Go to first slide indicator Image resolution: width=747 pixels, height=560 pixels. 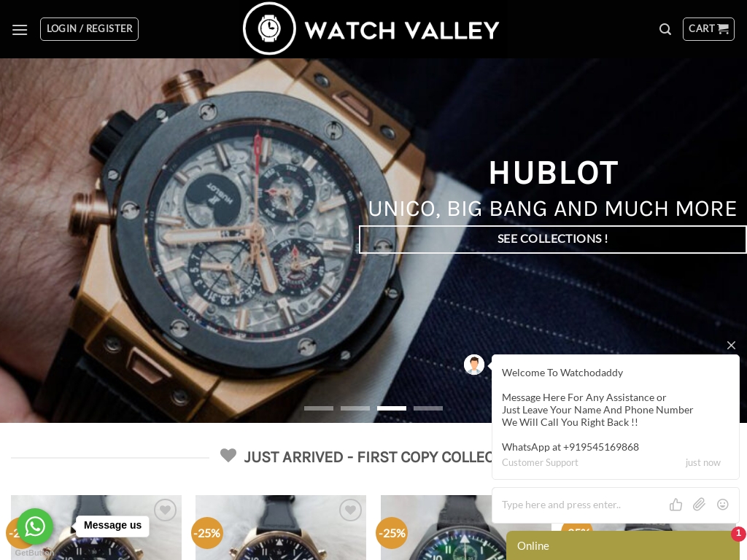pyautogui.click(x=319, y=408)
